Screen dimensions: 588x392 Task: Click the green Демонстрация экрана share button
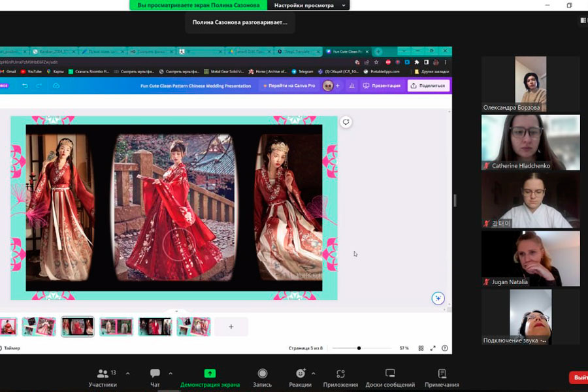210,377
